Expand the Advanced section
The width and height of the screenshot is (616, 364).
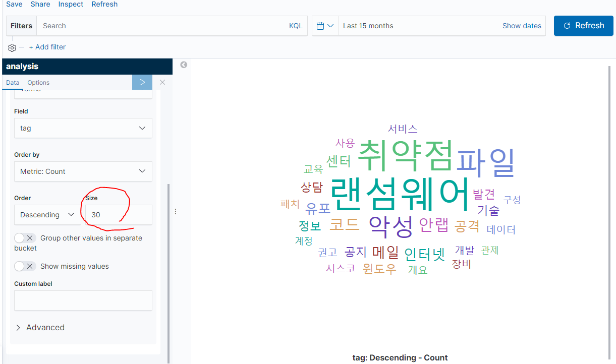(40, 328)
